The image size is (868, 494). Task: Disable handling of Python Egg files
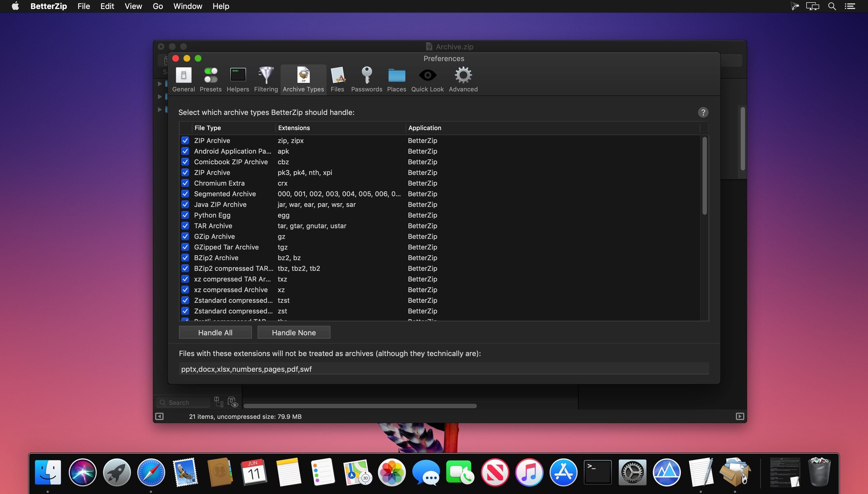tap(185, 215)
